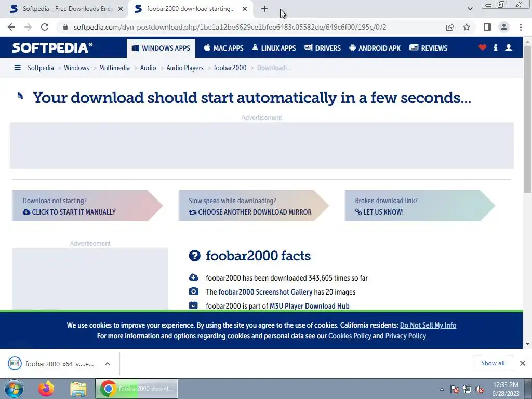Bookmark this page with the star icon
The width and height of the screenshot is (532, 399).
click(467, 27)
